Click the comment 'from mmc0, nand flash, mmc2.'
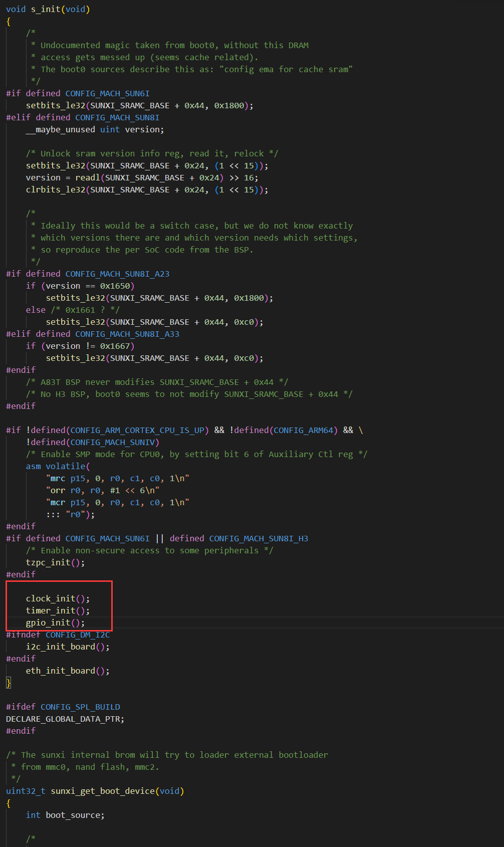Screen dimensions: 504x847 [85, 767]
